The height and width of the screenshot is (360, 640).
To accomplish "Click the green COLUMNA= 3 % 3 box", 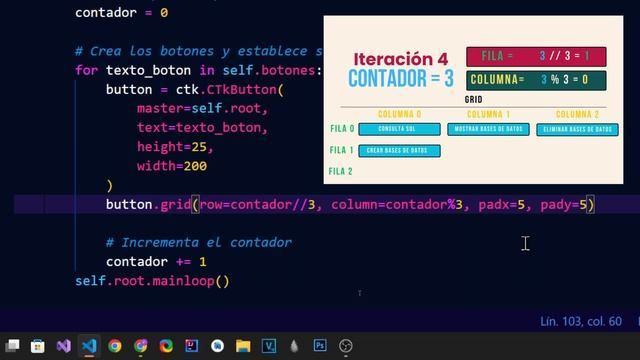I will click(x=536, y=80).
